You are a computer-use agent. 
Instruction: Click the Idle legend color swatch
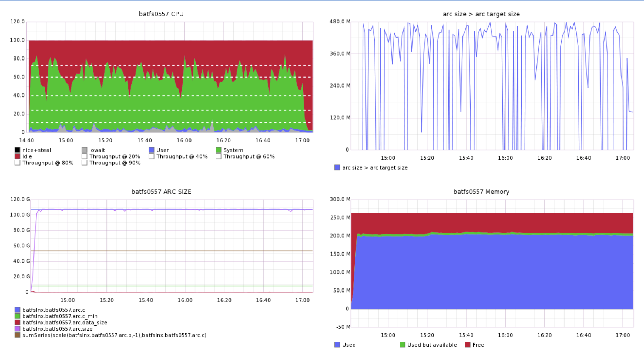17,156
